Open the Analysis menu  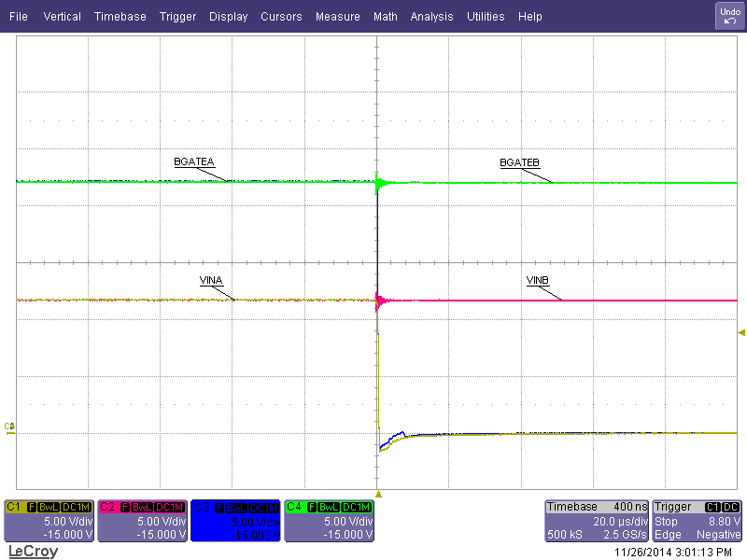(x=431, y=16)
